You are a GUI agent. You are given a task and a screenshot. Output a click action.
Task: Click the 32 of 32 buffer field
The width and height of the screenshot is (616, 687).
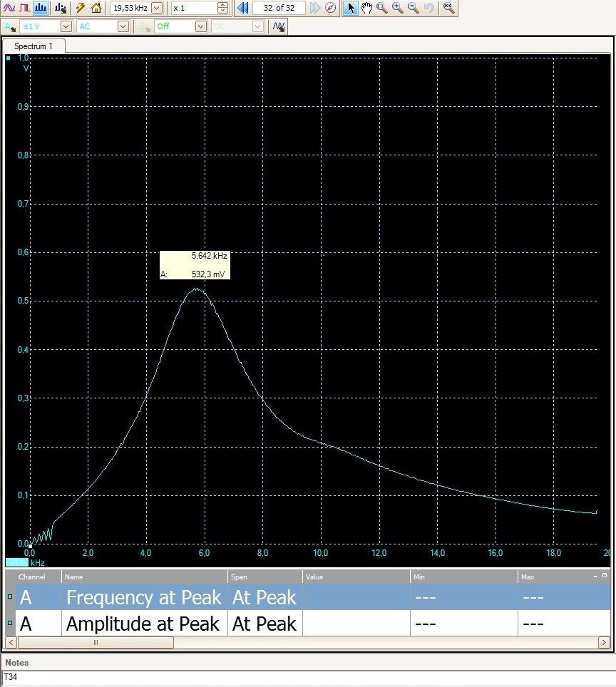279,8
